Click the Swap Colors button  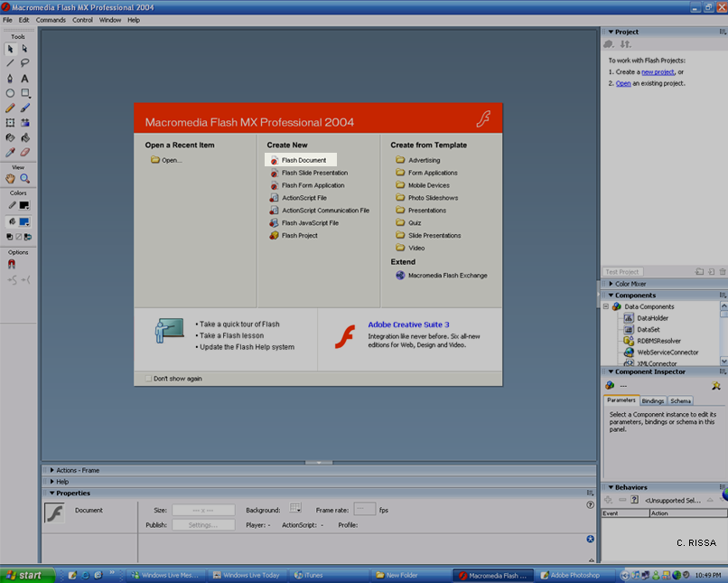[x=28, y=237]
